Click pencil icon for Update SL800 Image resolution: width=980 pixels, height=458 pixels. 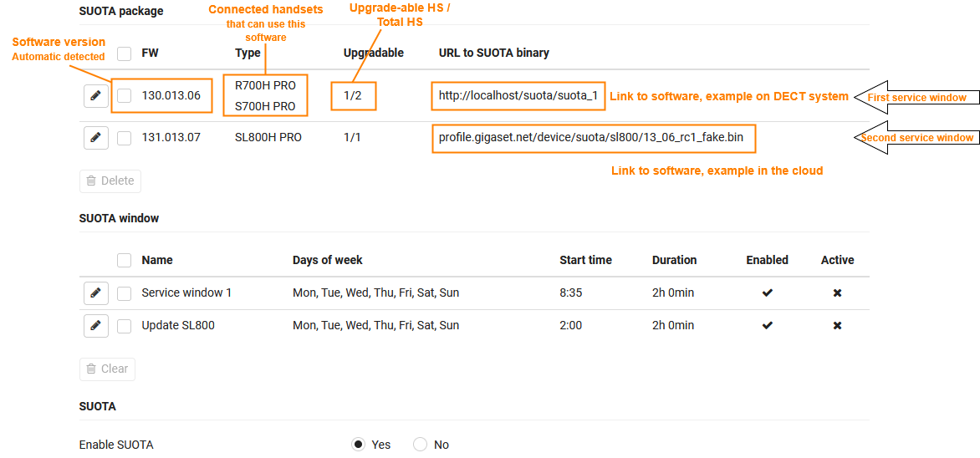point(95,326)
